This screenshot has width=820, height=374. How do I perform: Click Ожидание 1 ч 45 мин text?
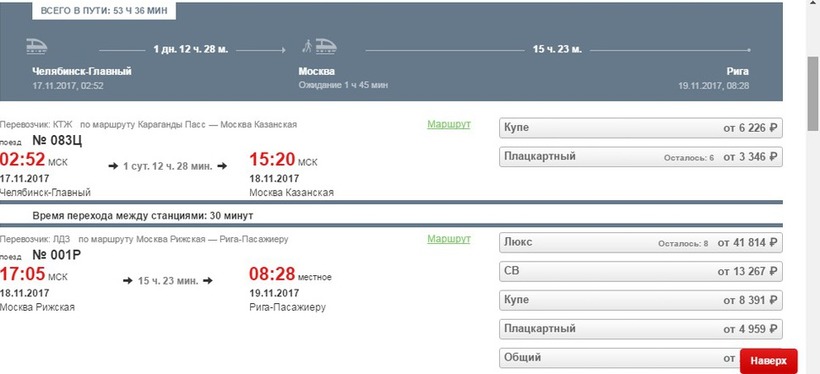click(343, 85)
